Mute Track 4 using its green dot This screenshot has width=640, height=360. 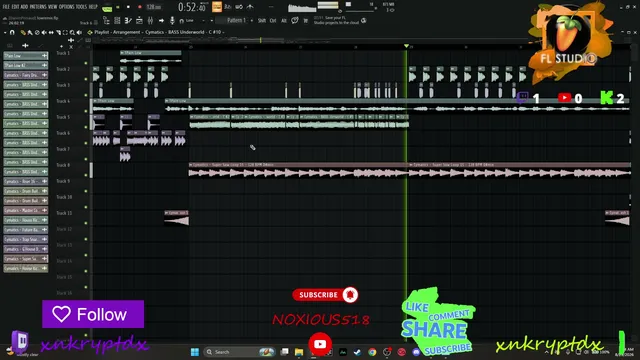coord(86,111)
